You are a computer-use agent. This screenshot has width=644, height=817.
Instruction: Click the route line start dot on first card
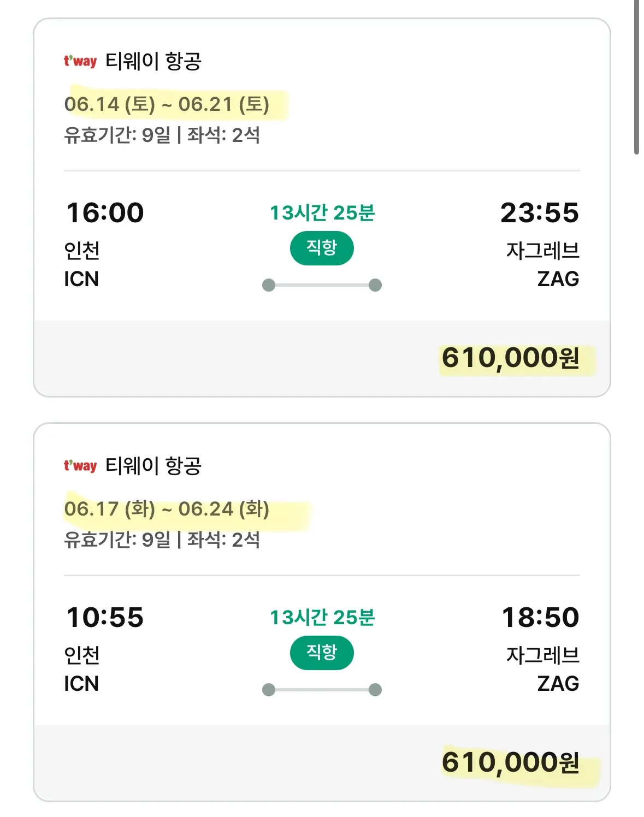tap(269, 285)
